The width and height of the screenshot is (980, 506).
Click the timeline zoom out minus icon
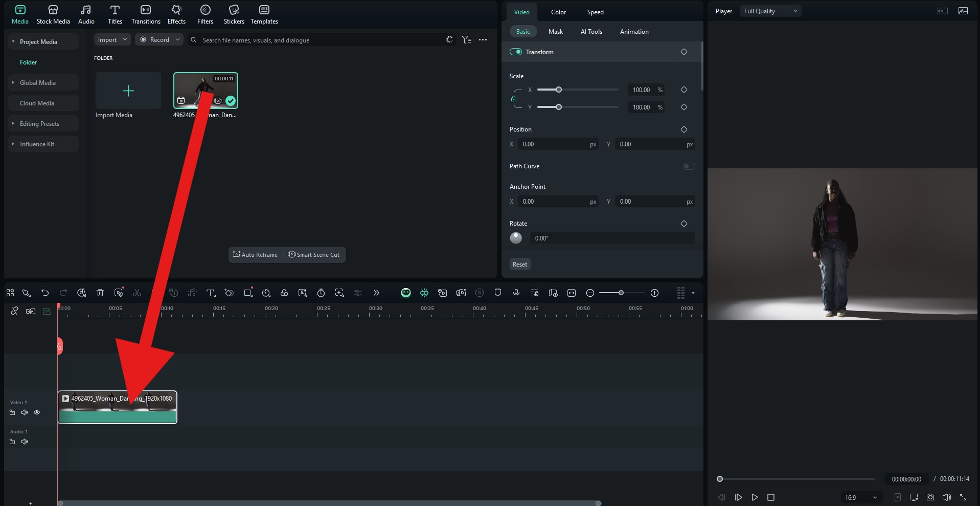590,293
